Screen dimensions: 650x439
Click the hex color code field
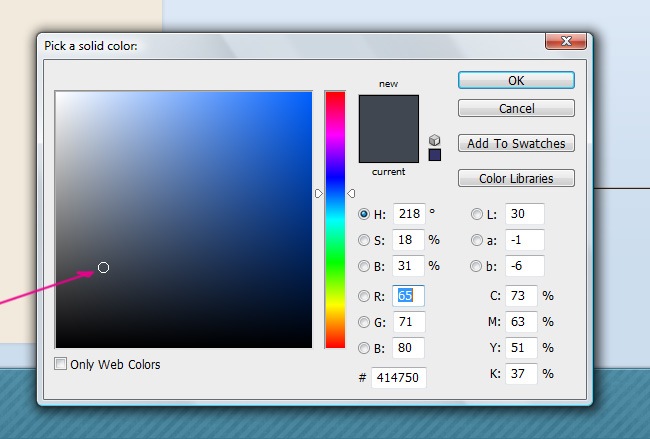(397, 378)
